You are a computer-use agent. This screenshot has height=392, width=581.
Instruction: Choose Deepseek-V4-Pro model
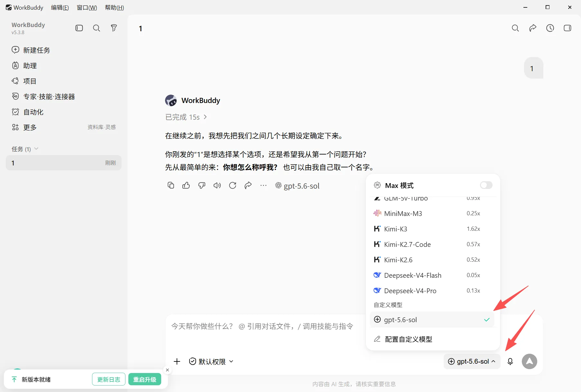coord(432,291)
